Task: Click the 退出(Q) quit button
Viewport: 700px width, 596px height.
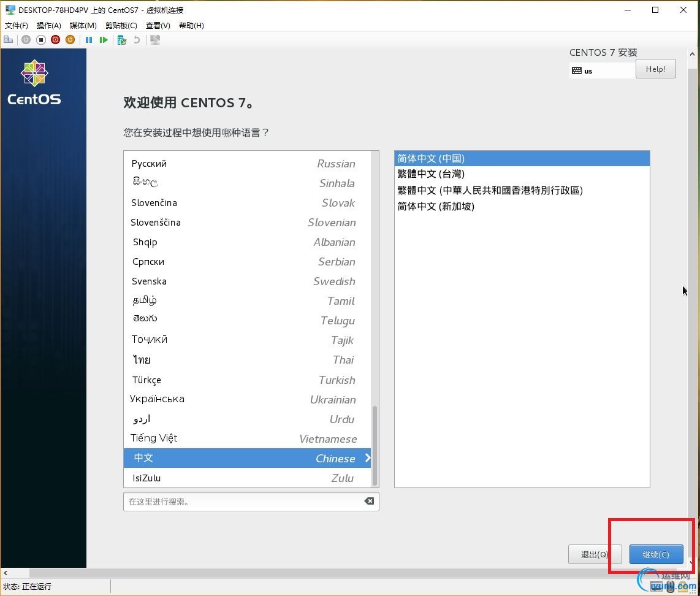Action: [595, 554]
